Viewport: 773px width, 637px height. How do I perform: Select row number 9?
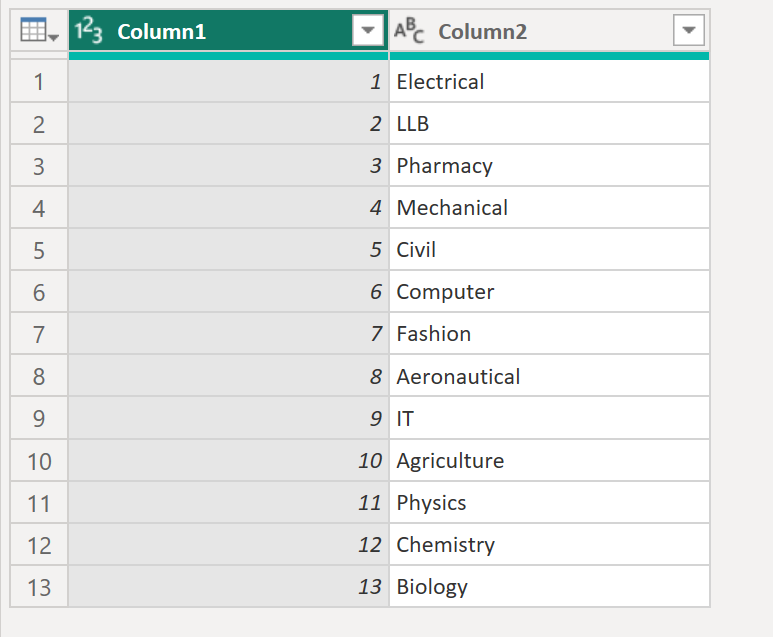pyautogui.click(x=39, y=419)
